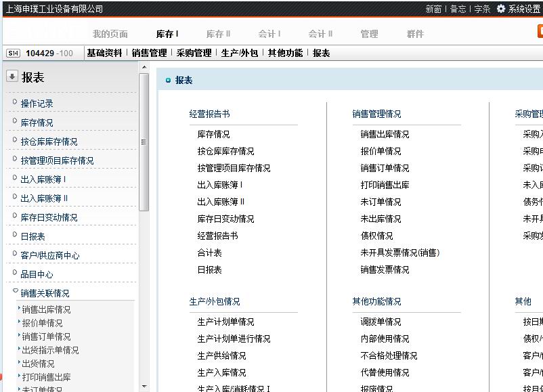Viewport: 543px width, 392px height.
Task: Expand the 品目中心 tree node
Action: (x=15, y=273)
